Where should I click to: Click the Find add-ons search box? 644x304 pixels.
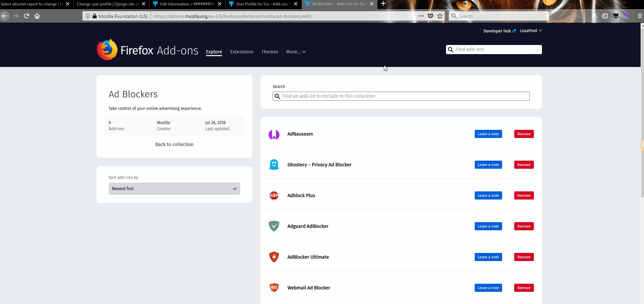[x=494, y=50]
